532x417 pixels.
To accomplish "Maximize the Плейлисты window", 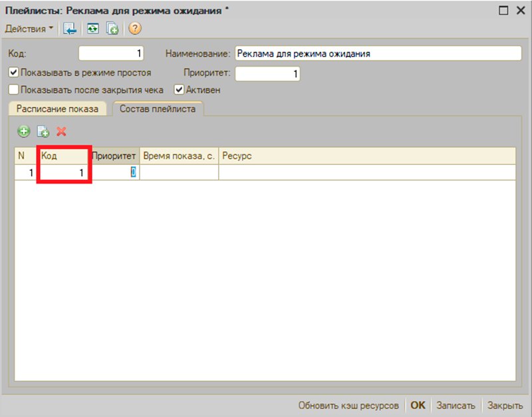I will click(x=503, y=11).
